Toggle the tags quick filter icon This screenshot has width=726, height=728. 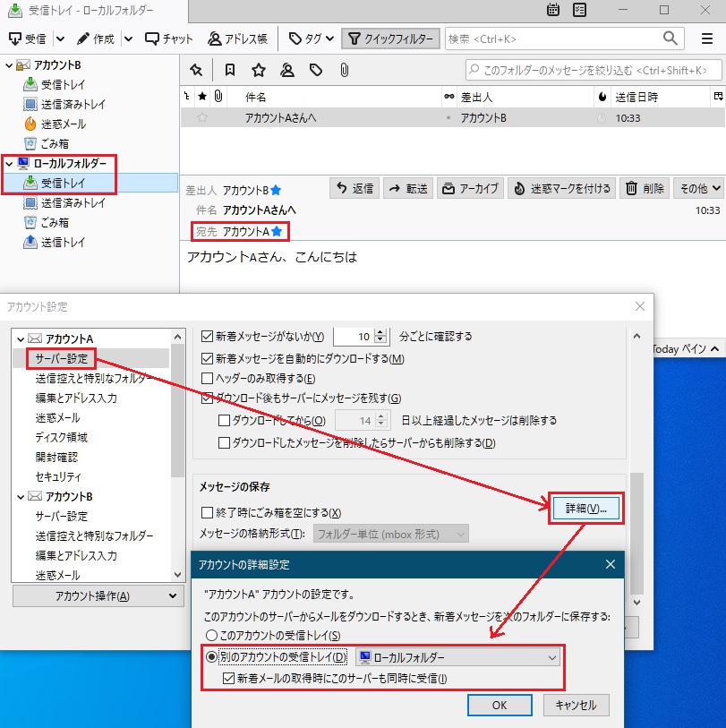coord(315,70)
